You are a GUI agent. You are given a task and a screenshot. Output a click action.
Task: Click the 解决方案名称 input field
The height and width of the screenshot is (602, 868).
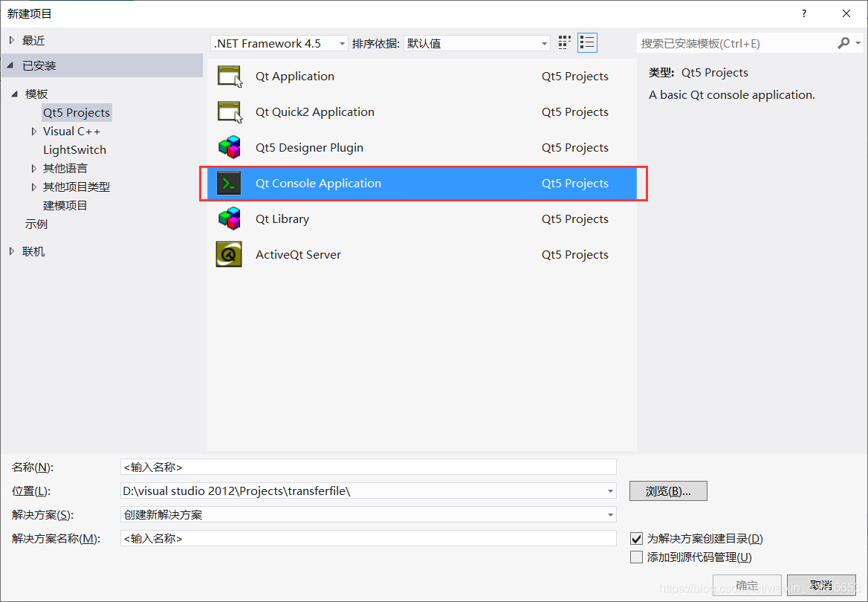click(368, 539)
